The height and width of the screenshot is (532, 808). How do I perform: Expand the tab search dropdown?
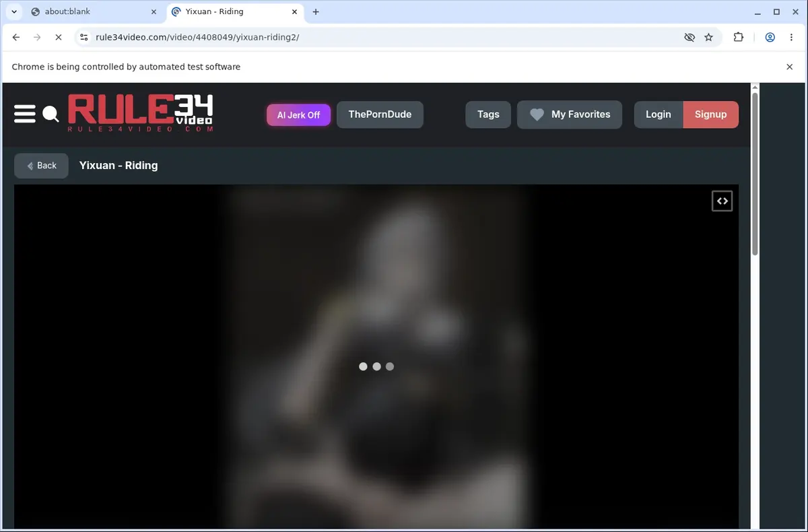tap(13, 11)
